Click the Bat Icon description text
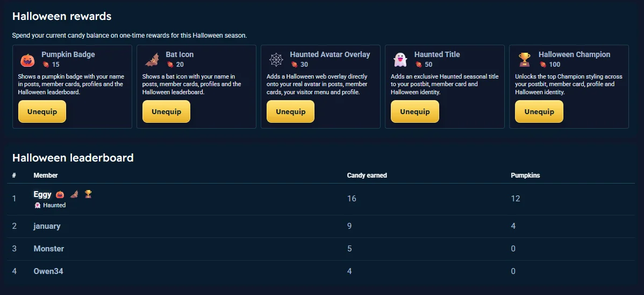644x295 pixels. pos(191,85)
